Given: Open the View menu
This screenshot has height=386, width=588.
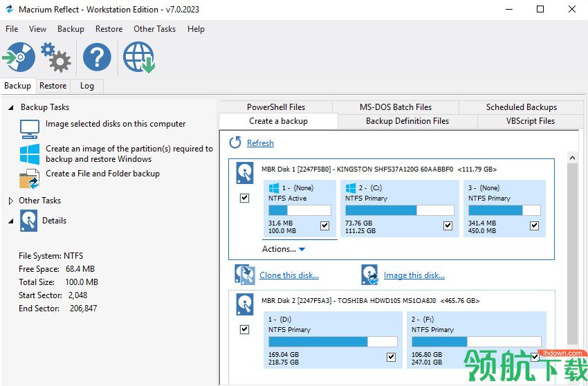Looking at the screenshot, I should pyautogui.click(x=37, y=29).
